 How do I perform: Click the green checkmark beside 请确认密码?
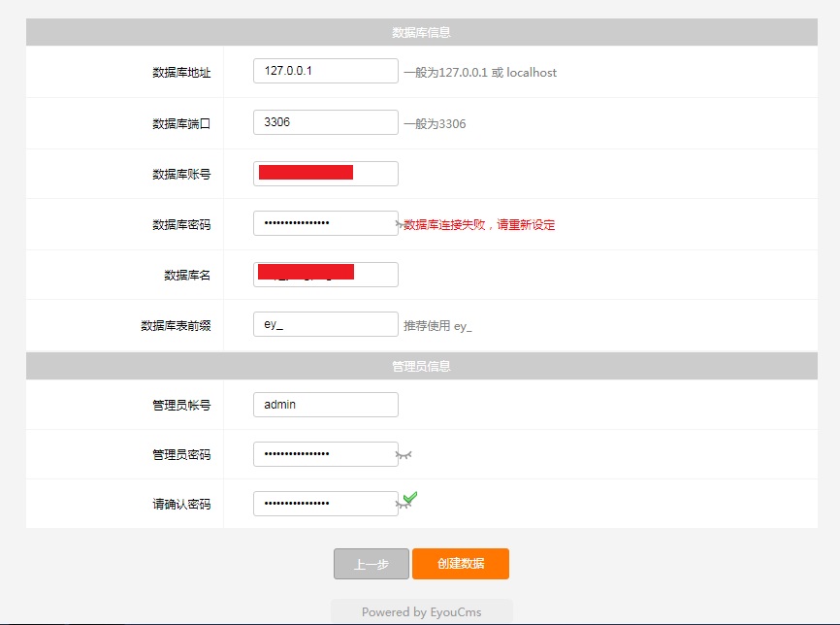410,498
